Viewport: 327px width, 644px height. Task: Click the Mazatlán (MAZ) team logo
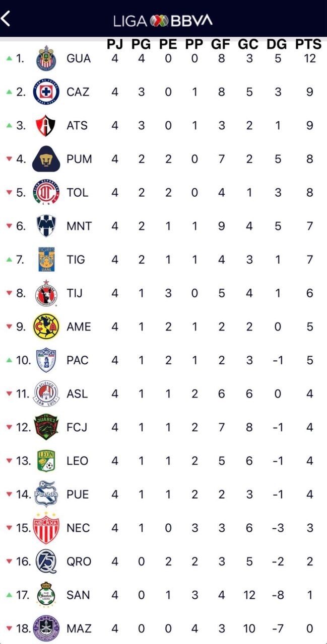point(45,628)
